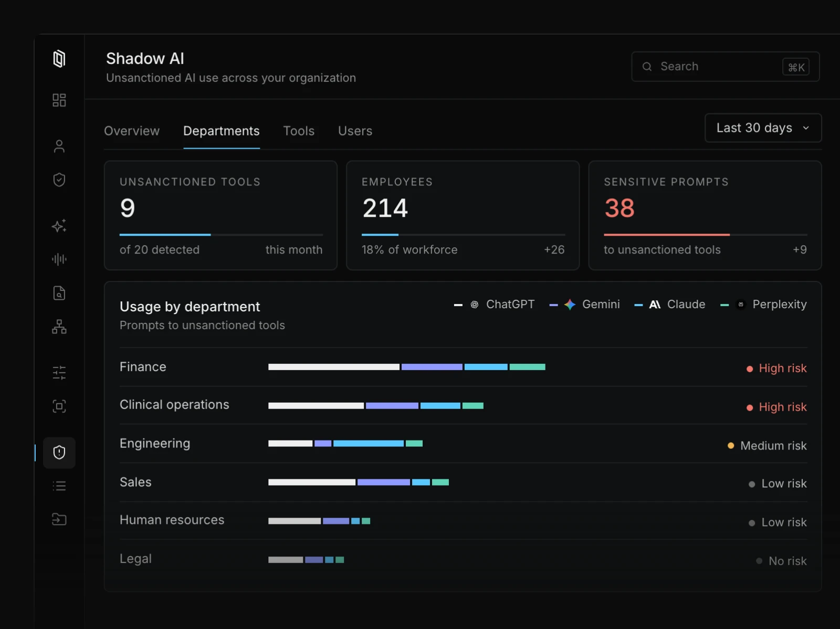Click the Unsanctioned Tools progress bar

click(221, 235)
